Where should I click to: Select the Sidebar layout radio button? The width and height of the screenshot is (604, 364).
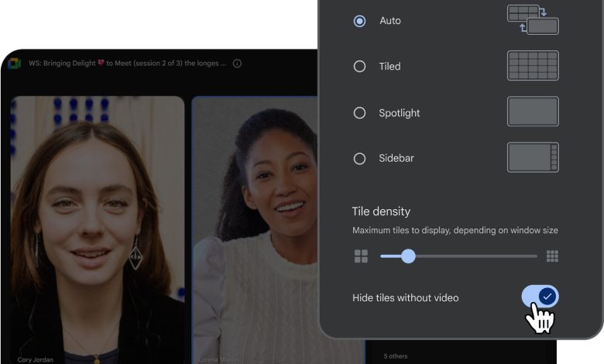[x=359, y=158]
